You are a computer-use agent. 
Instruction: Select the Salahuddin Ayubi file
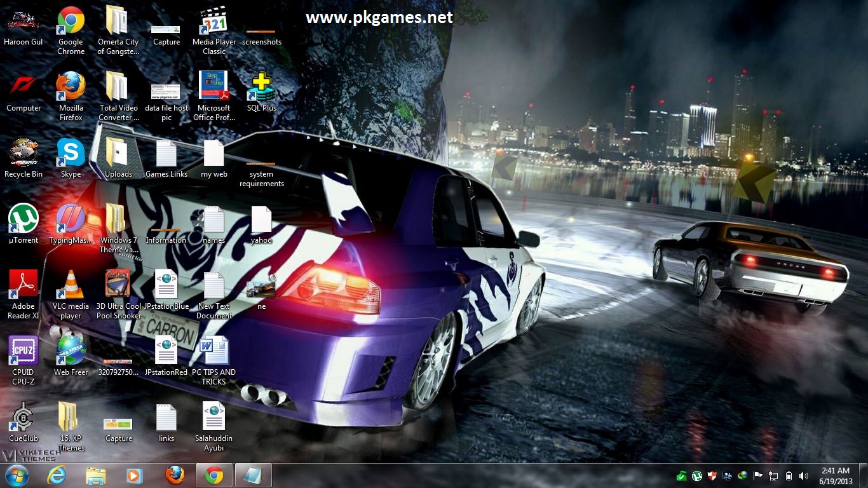point(214,426)
